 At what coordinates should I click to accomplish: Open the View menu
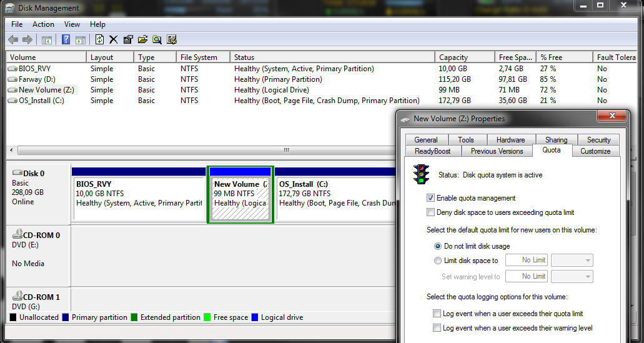pos(72,24)
